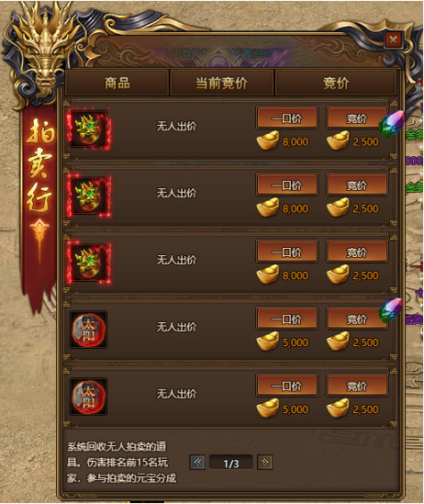Viewport: 424px width, 504px height.
Task: Bid 竞价 on the last 太阳 item
Action: point(357,385)
